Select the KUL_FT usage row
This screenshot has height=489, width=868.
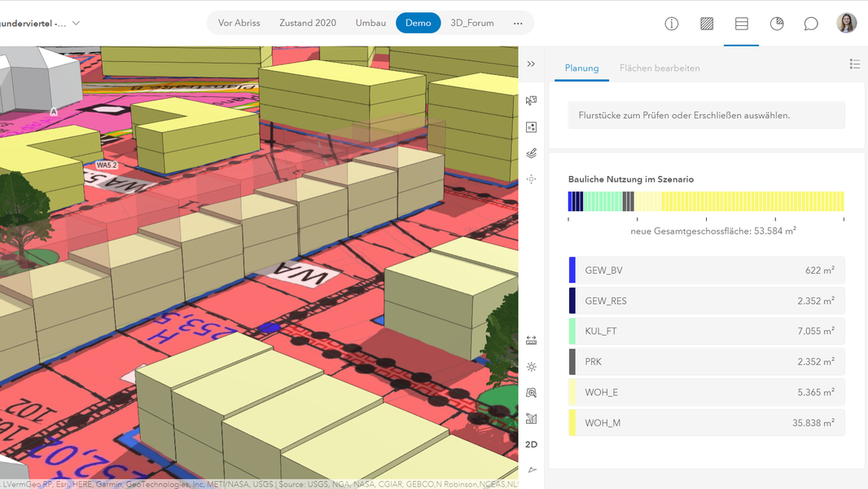(x=706, y=332)
